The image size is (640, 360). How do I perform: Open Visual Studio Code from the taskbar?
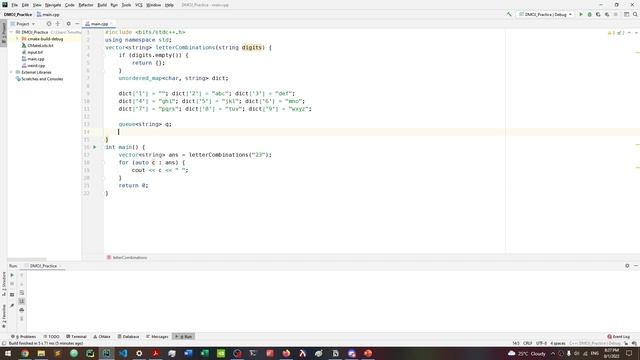(123, 353)
